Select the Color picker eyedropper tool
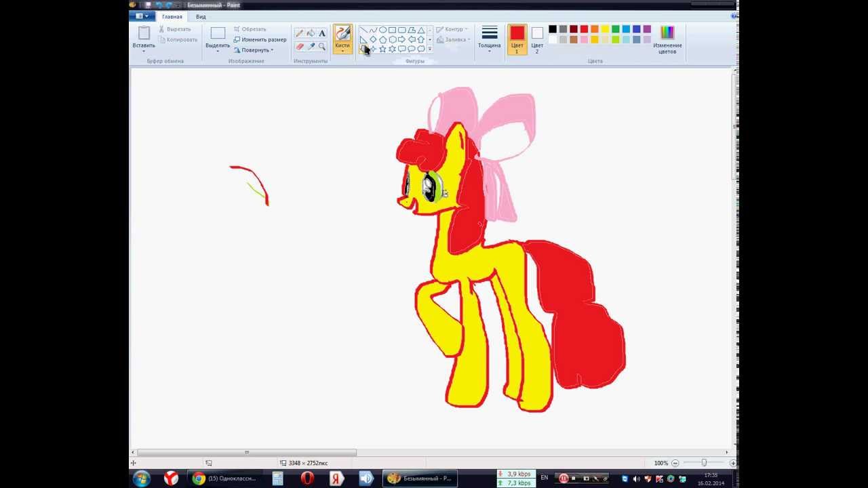 coord(311,47)
